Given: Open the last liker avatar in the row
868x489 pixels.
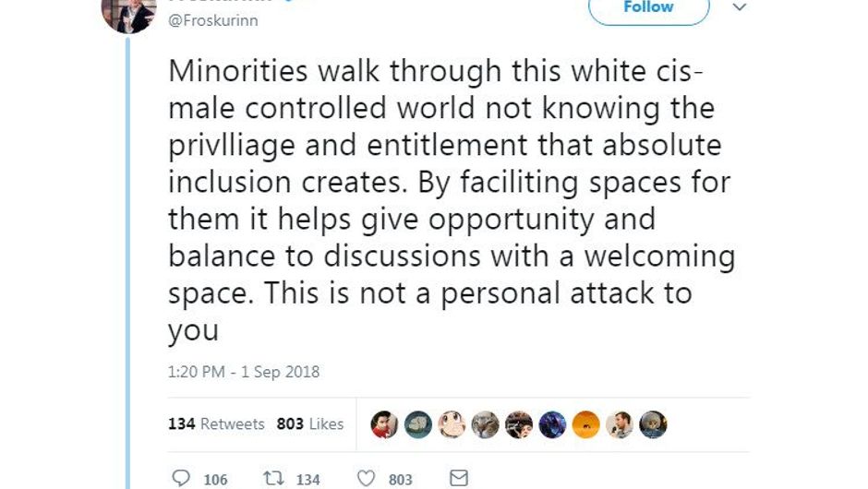Looking at the screenshot, I should 653,424.
